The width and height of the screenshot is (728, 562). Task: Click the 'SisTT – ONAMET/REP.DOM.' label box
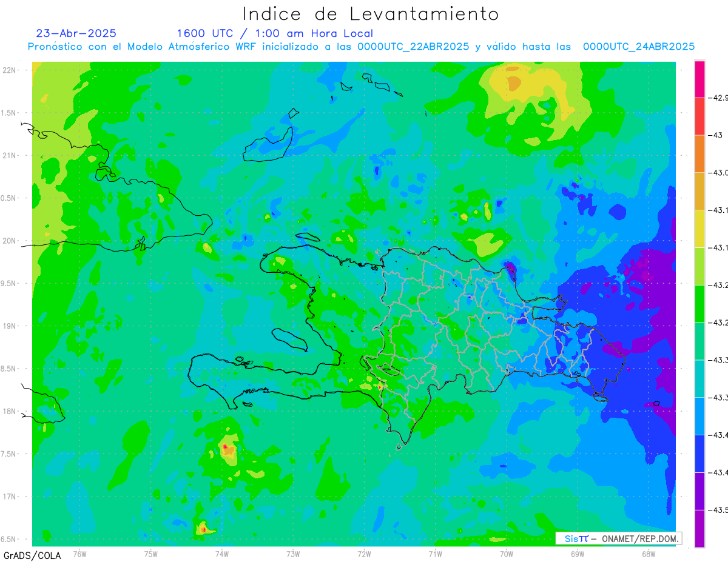click(x=618, y=538)
